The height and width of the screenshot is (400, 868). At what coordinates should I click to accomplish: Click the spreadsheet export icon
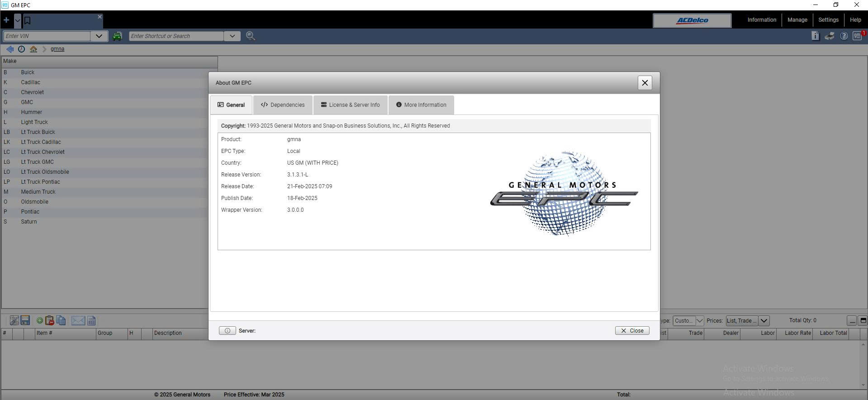click(91, 320)
